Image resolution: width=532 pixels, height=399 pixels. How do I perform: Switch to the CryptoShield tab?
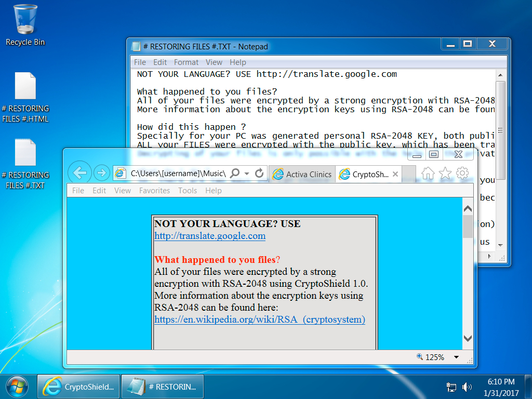368,174
